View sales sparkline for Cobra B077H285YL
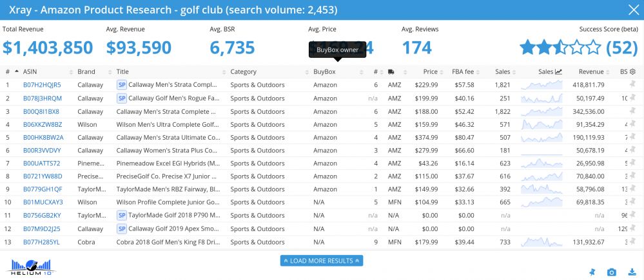The width and height of the screenshot is (644, 280). coord(542,242)
